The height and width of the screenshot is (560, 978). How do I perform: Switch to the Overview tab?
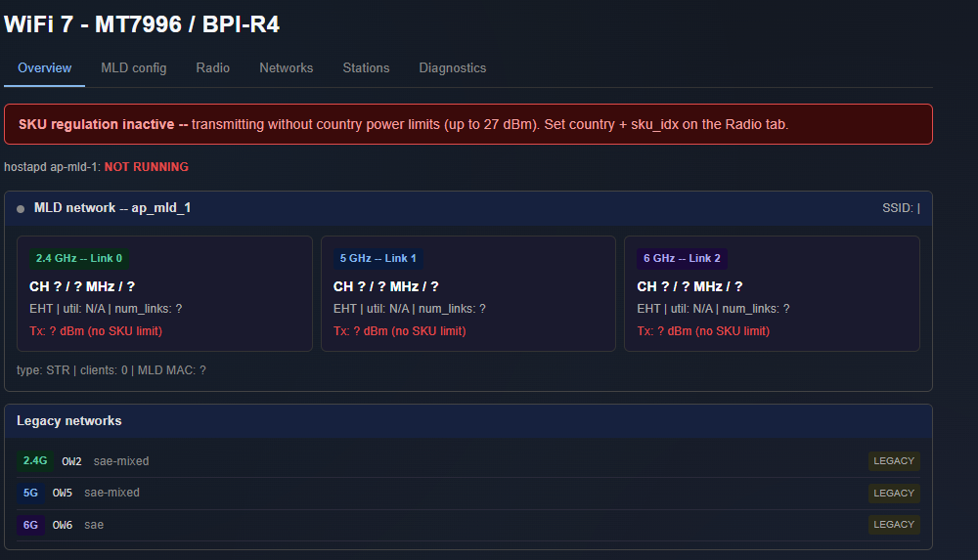coord(44,68)
